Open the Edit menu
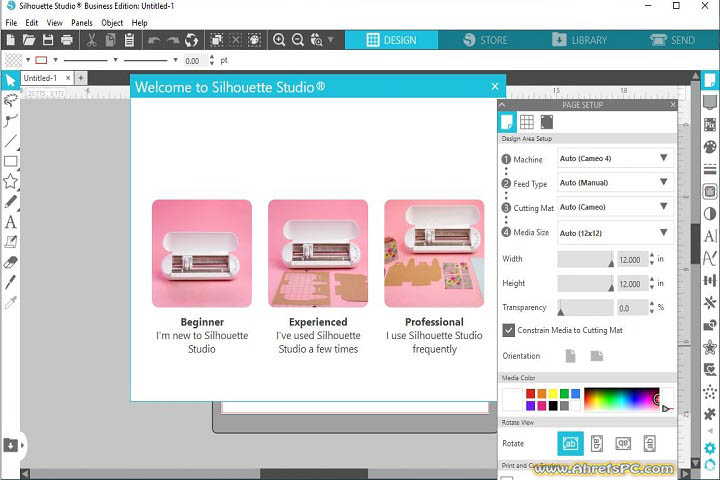The height and width of the screenshot is (480, 720). 32,23
